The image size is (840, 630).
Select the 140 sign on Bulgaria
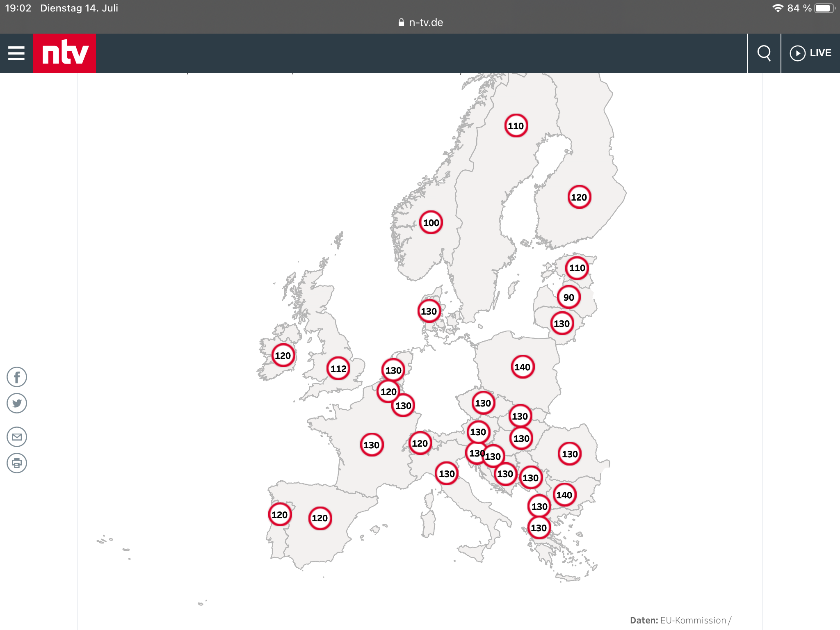tap(564, 495)
